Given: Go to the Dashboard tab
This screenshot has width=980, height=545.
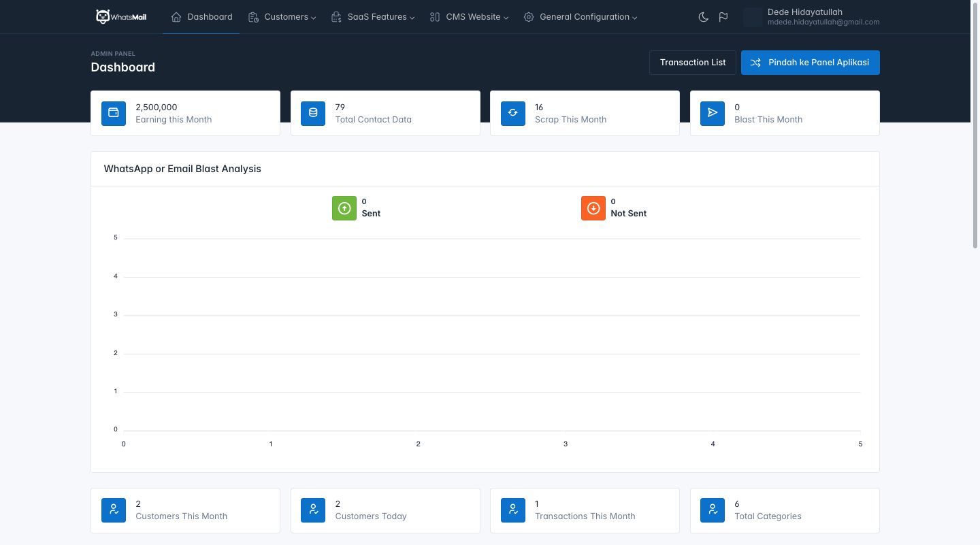Looking at the screenshot, I should click(x=201, y=17).
